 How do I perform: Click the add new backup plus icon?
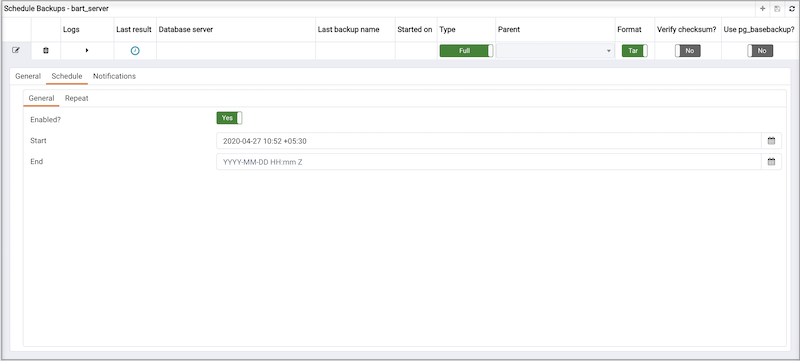[762, 9]
